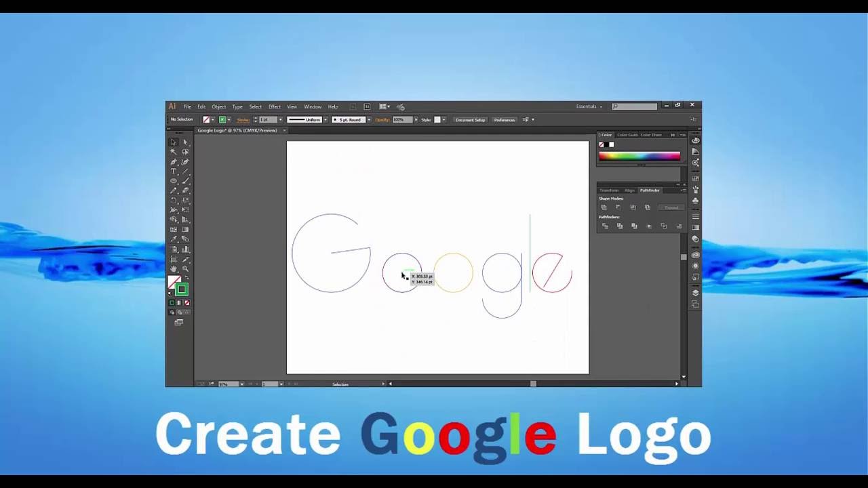Click Minus Front shape mode in Pathfinder
The image size is (868, 488).
(x=618, y=207)
